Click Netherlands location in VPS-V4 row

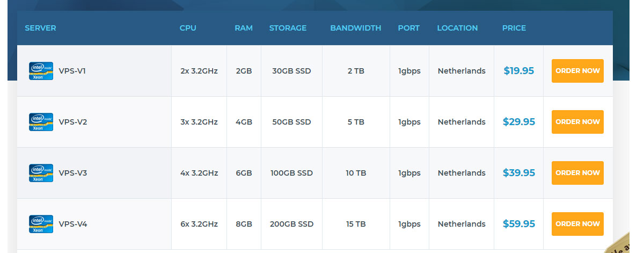(x=462, y=224)
